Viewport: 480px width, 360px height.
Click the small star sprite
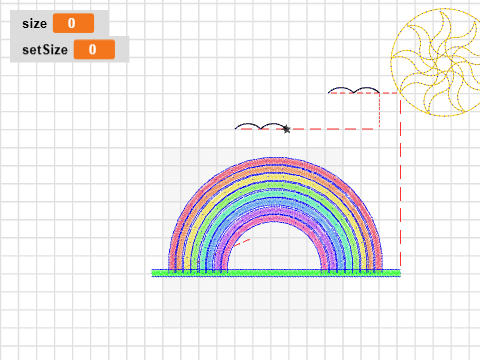tap(286, 129)
